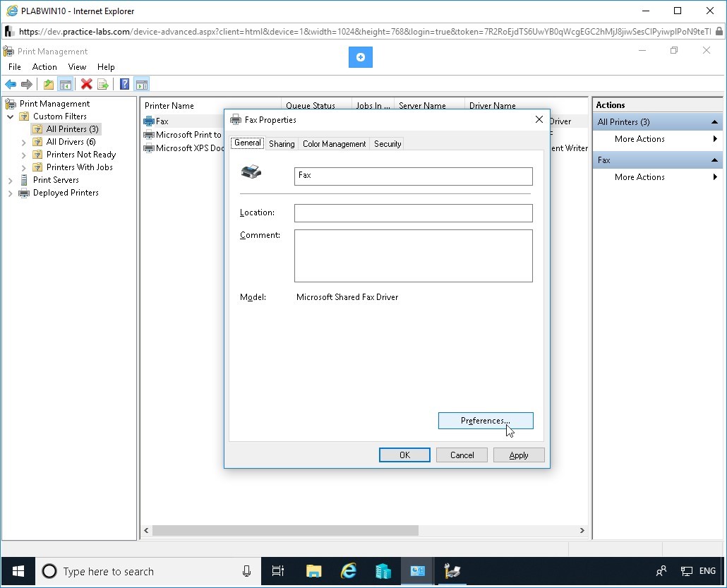Expand Printers Not Ready node
Viewport: 727px width, 588px height.
tap(24, 155)
